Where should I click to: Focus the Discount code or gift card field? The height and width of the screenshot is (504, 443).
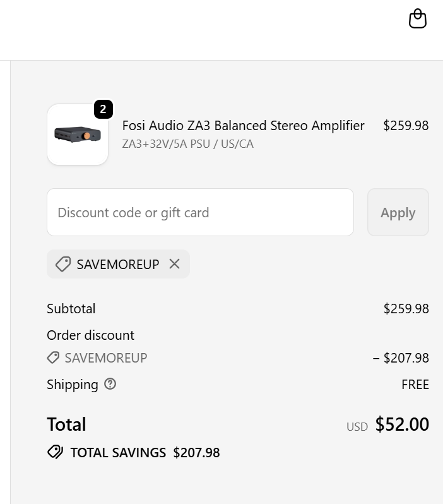200,212
